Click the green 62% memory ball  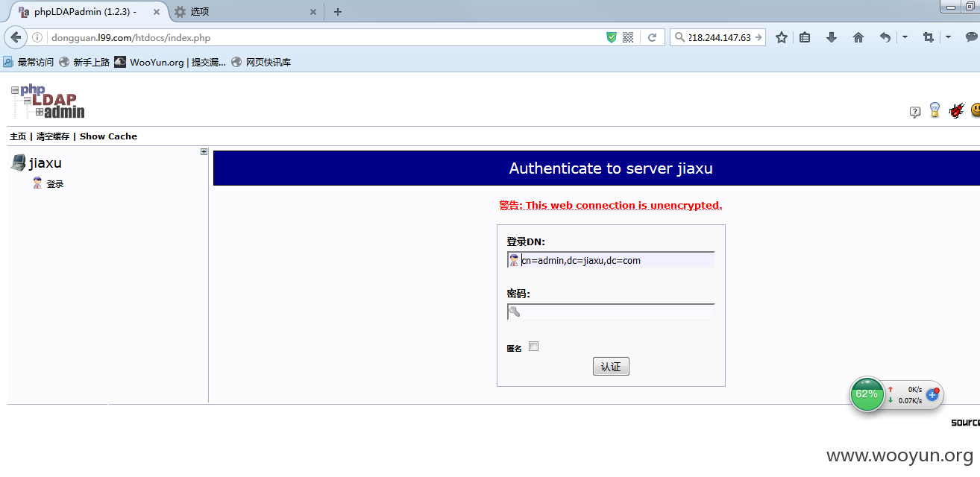867,394
